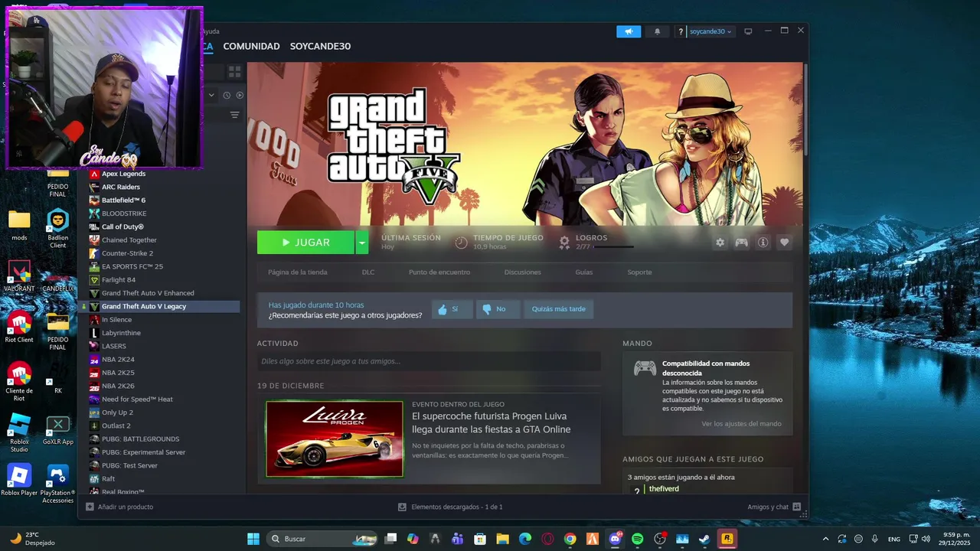Open the Guías tab
980x551 pixels.
584,272
